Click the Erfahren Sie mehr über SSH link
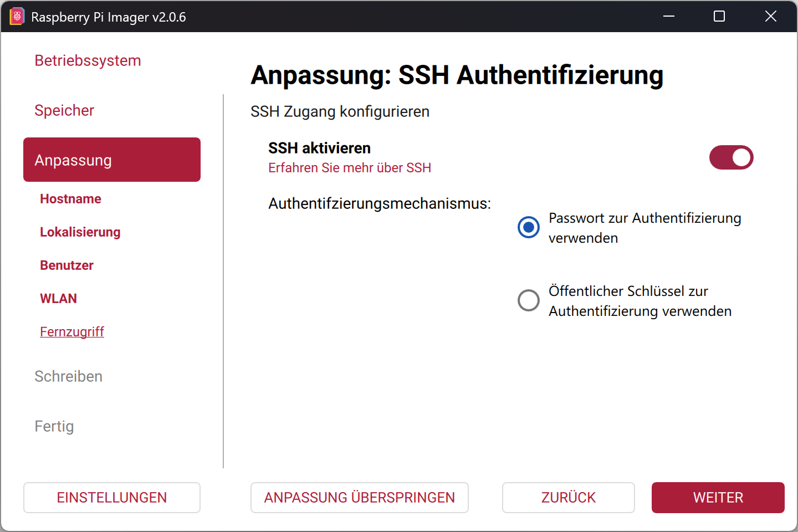 point(349,168)
